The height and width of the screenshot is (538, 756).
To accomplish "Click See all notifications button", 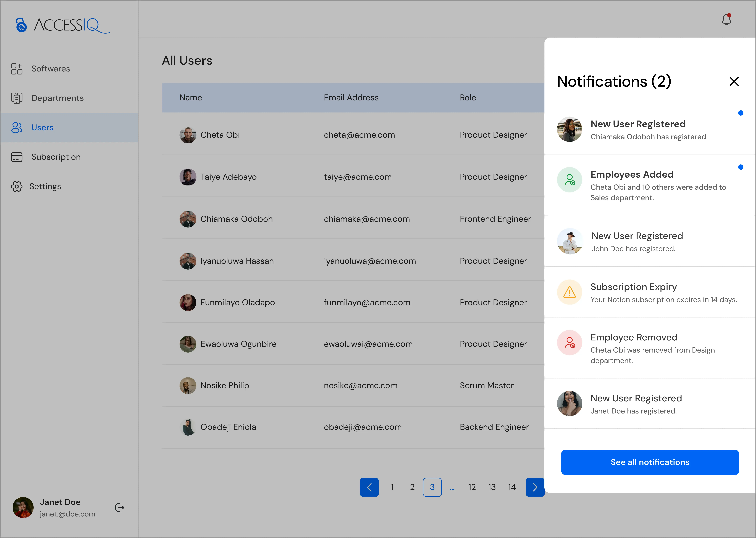I will [x=650, y=462].
